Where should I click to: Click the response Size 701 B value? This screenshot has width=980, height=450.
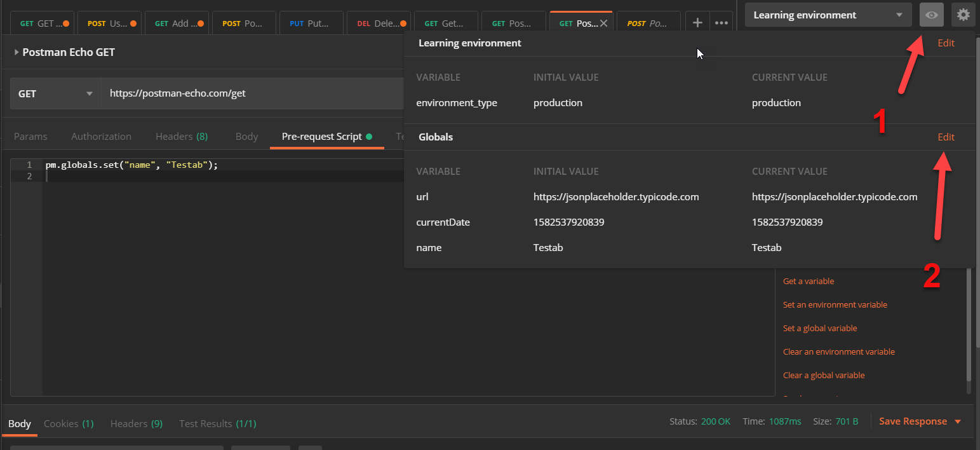(847, 421)
